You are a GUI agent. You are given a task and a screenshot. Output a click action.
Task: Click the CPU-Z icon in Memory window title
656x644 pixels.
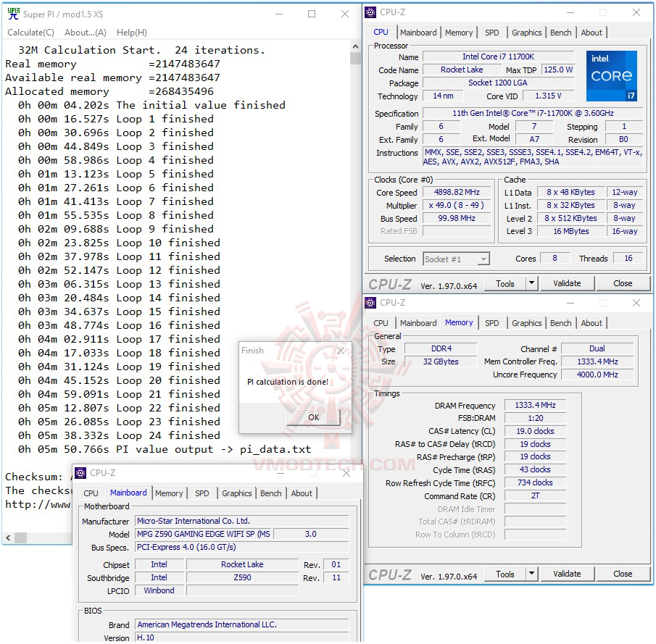[370, 302]
